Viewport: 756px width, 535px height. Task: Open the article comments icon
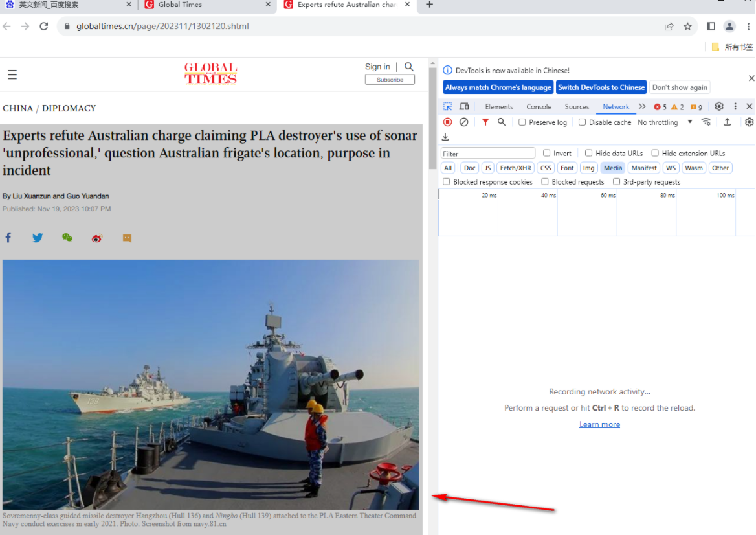(x=127, y=238)
